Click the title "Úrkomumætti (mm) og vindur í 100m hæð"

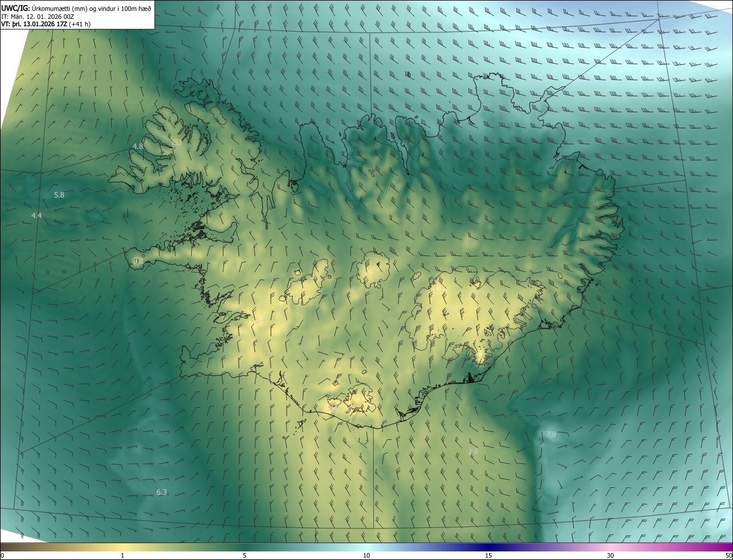pyautogui.click(x=92, y=8)
